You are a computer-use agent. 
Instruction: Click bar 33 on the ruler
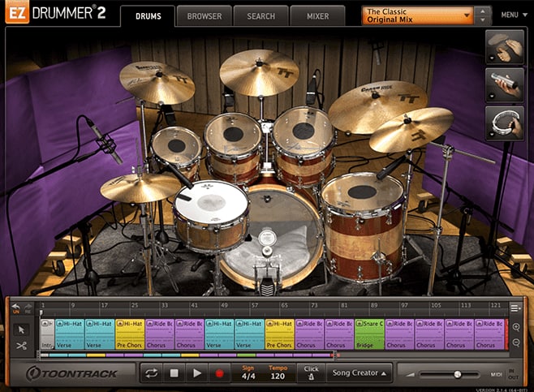tap(165, 305)
